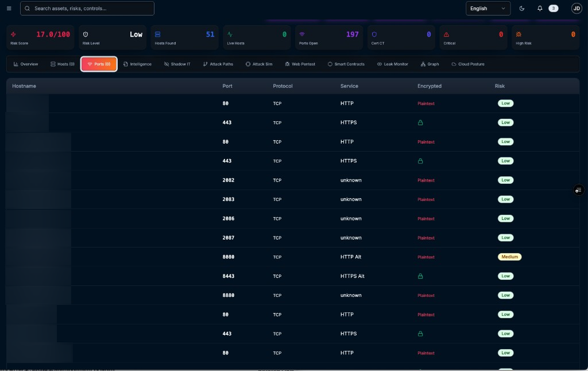This screenshot has height=371, width=588.
Task: Click the Risk Score lightning icon
Action: (14, 34)
